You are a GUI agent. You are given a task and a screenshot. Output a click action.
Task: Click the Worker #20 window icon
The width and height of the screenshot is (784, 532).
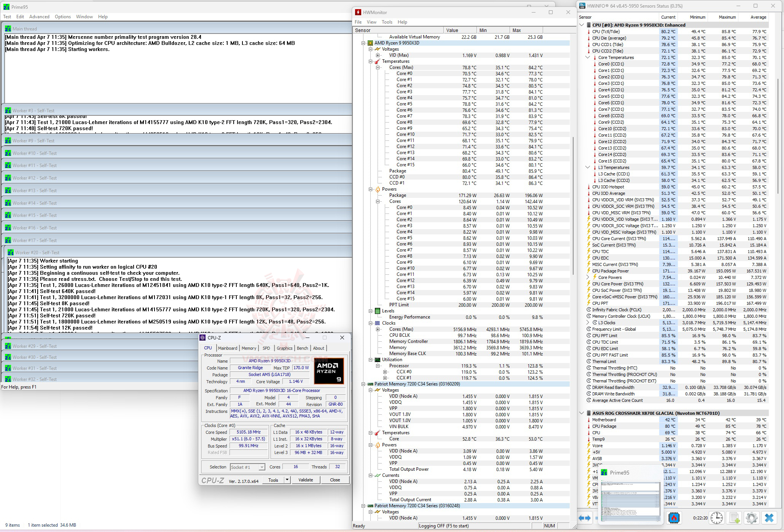coord(11,253)
